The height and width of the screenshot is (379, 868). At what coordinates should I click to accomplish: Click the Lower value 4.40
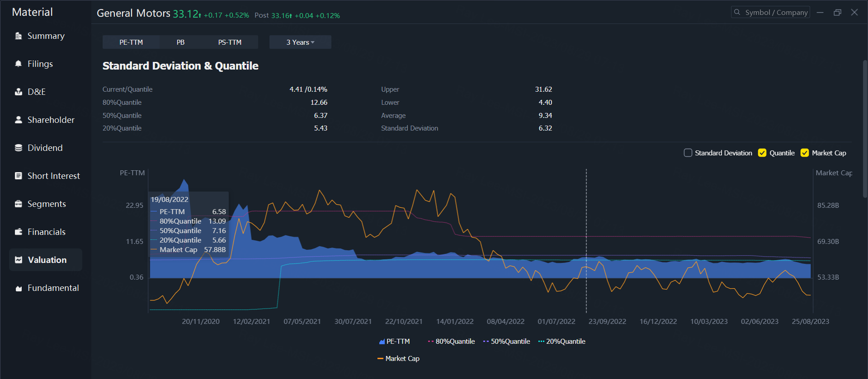click(545, 103)
